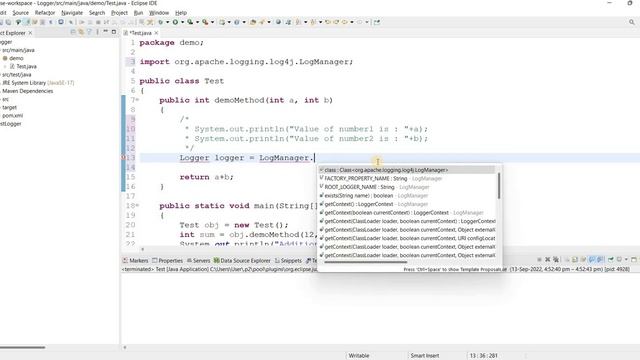Open the Coverage dropdown arrow

coord(198,22)
